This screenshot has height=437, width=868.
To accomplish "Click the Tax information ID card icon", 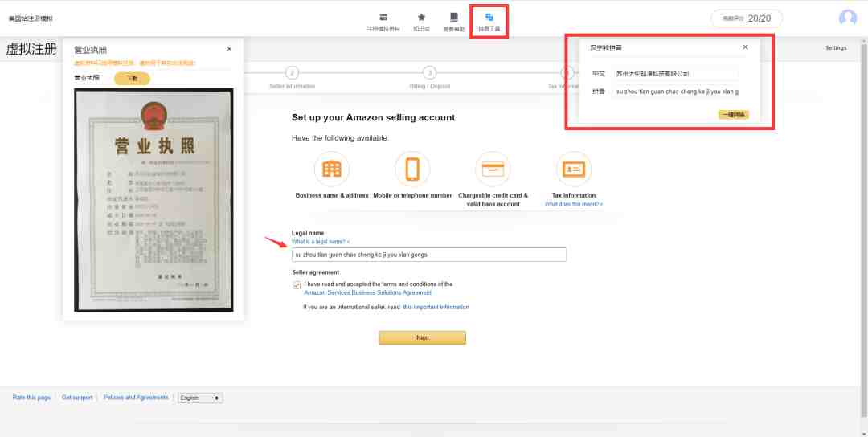I will point(574,169).
